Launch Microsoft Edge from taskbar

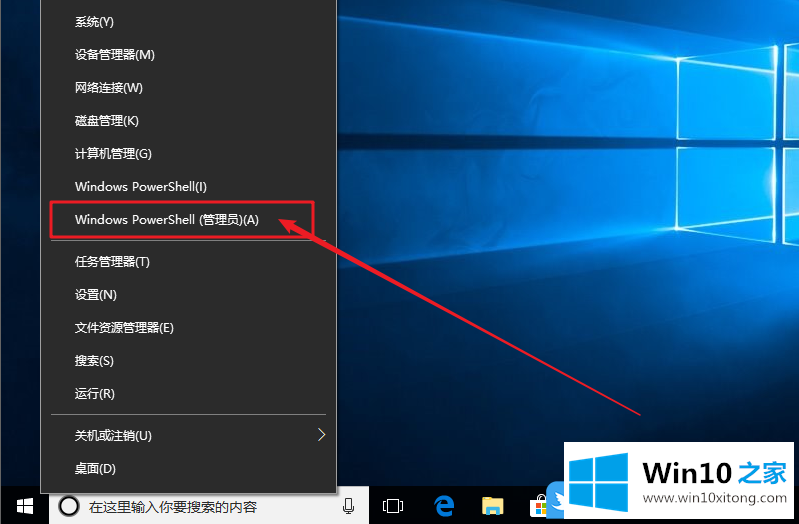point(444,506)
